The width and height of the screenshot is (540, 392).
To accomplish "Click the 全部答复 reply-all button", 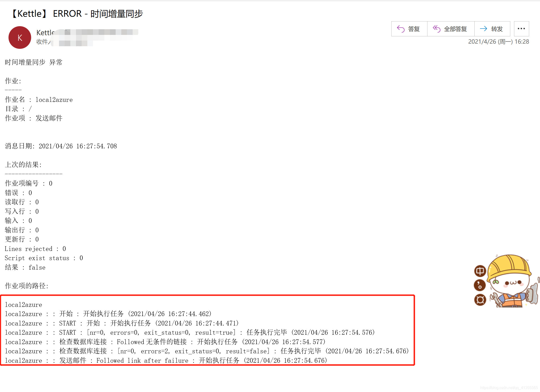I will point(451,29).
